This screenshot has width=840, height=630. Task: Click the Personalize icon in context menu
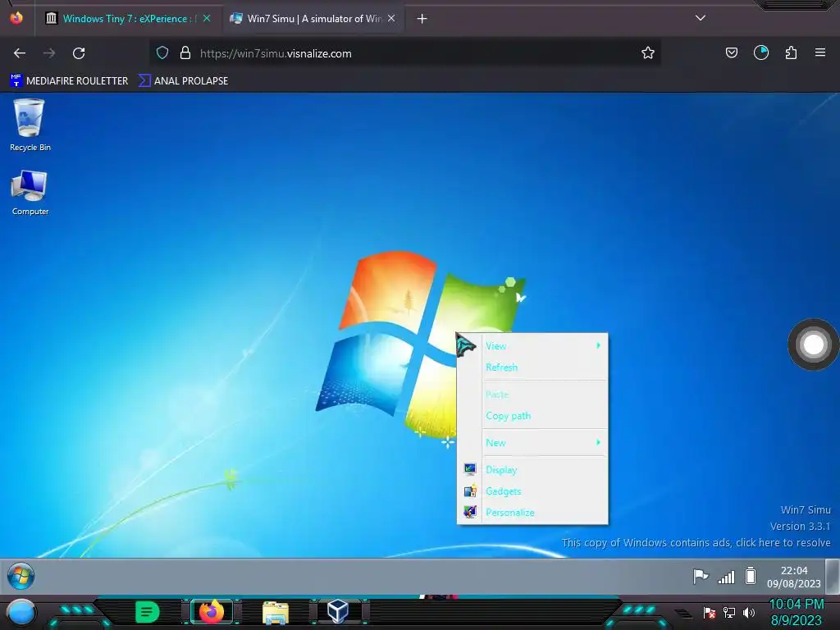coord(470,512)
